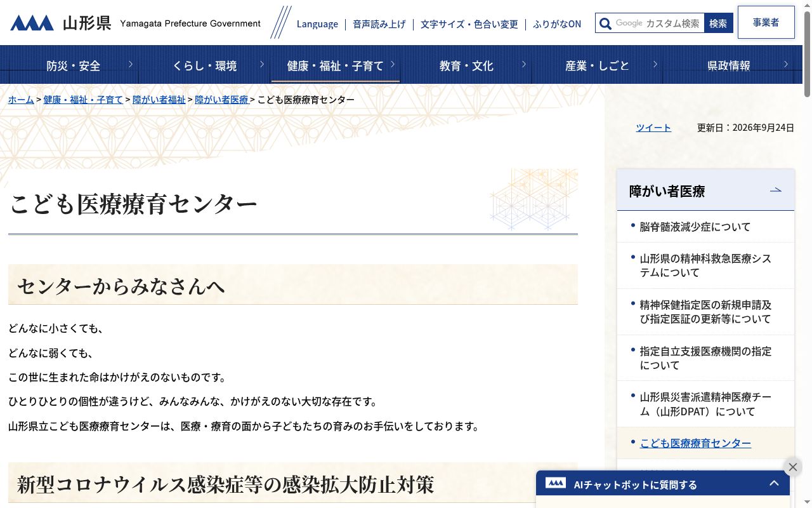The height and width of the screenshot is (508, 812).
Task: Expand the 防災・安全 menu chevron
Action: [x=131, y=63]
